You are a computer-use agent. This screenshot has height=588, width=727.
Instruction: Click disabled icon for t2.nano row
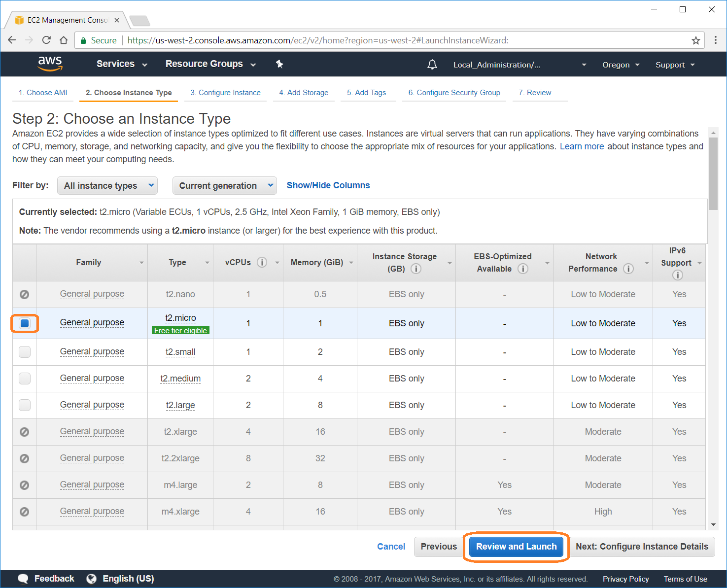pos(24,294)
